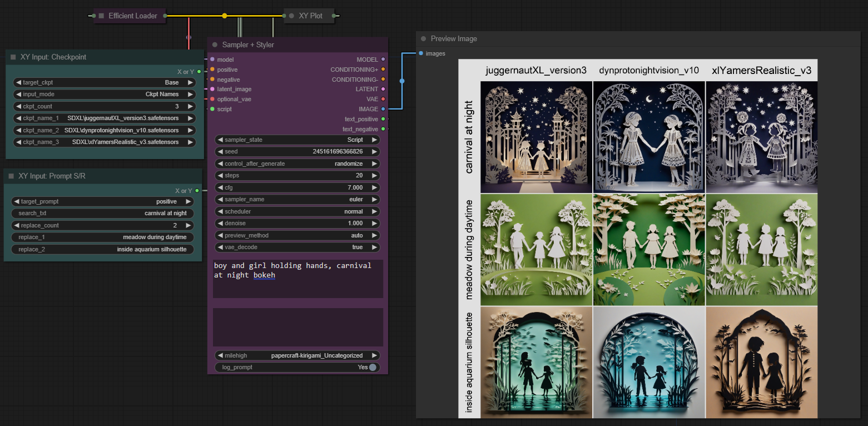Decrease ckpt_count using the left arrow

pos(18,106)
